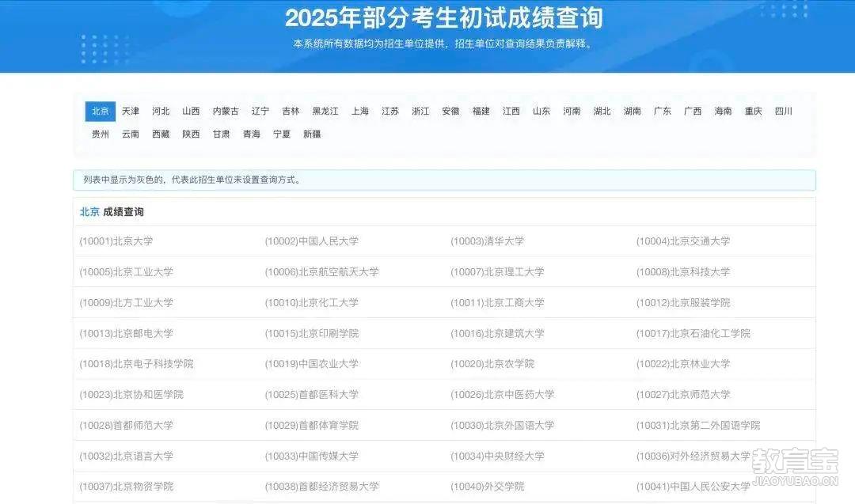Image resolution: width=855 pixels, height=504 pixels.
Task: Open (10001)北京大学 score query
Action: point(116,241)
